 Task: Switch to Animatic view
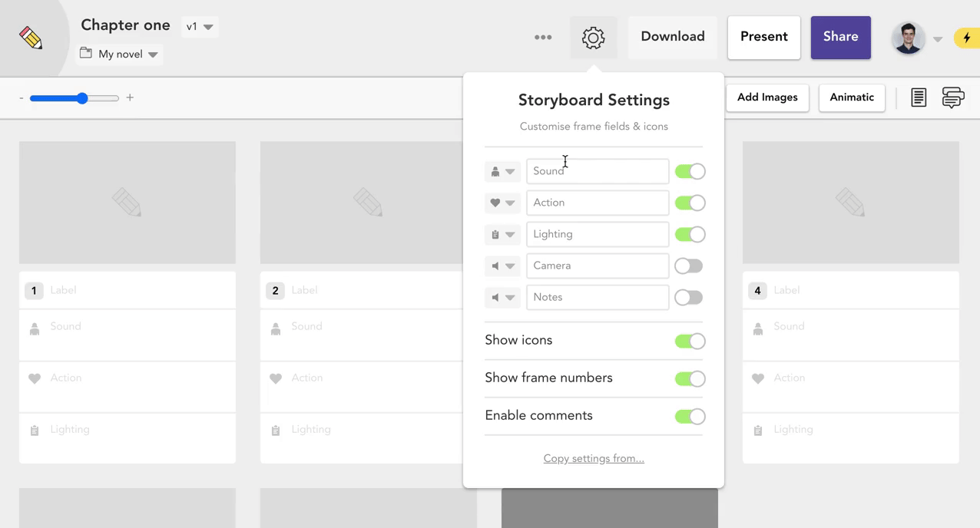pos(851,97)
